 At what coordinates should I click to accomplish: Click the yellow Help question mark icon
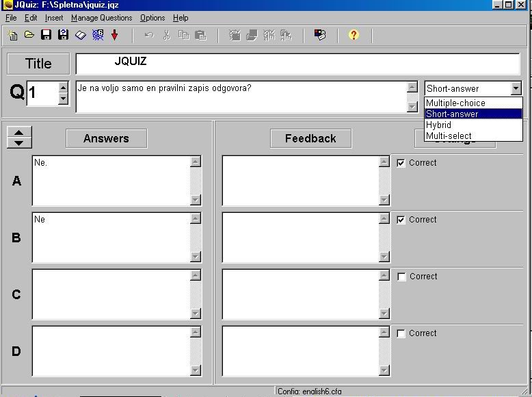(x=354, y=35)
